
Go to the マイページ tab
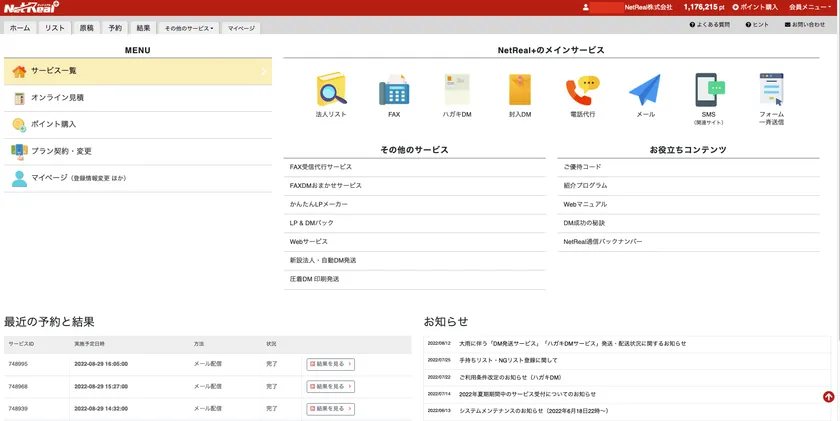241,28
